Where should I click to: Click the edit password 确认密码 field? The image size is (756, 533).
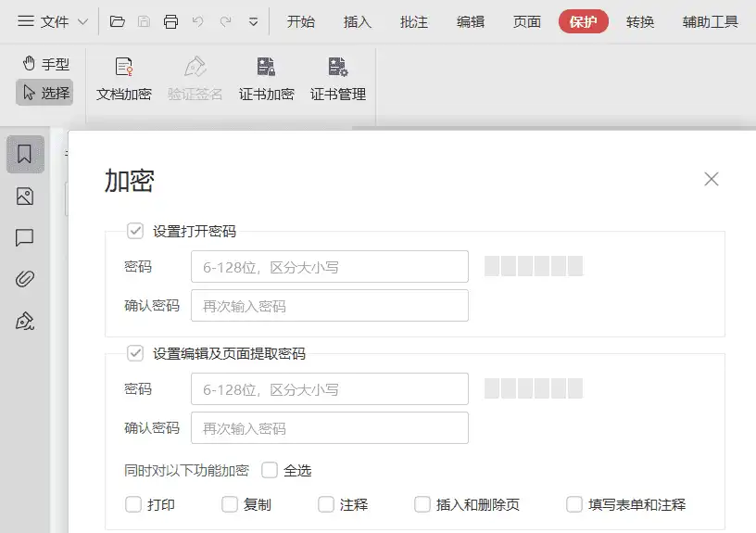330,428
